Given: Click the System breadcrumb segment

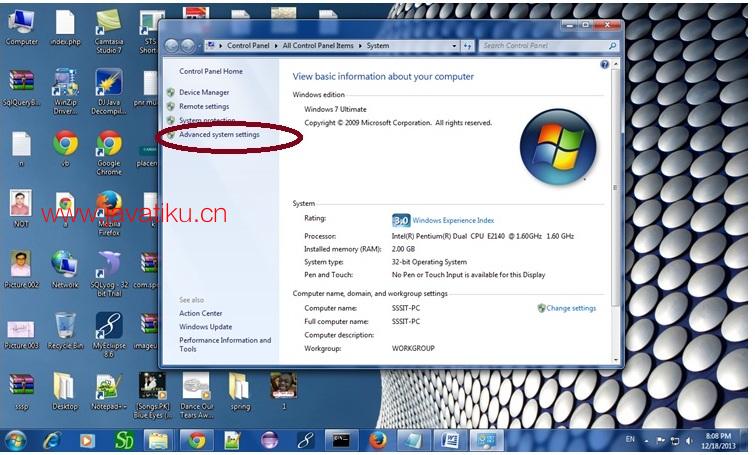Looking at the screenshot, I should pyautogui.click(x=378, y=46).
